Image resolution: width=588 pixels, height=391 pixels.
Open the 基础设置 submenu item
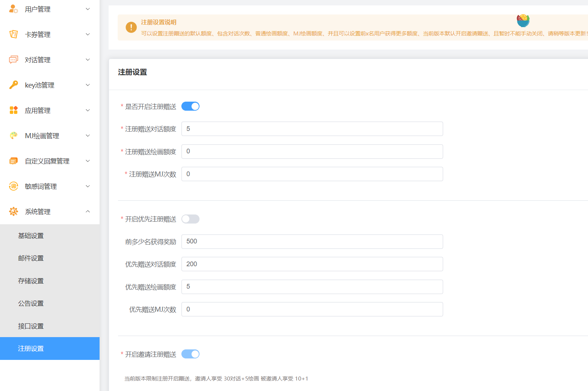(31, 236)
